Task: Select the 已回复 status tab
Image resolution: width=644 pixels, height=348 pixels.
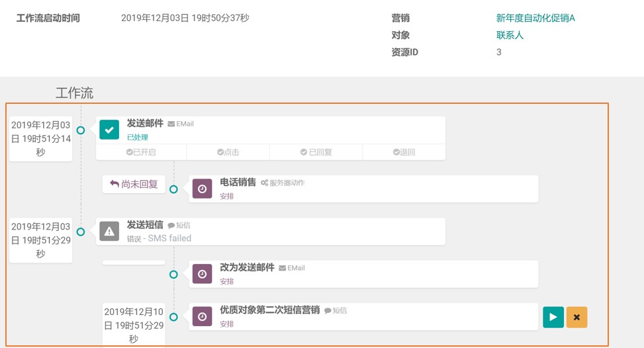Action: pos(316,152)
